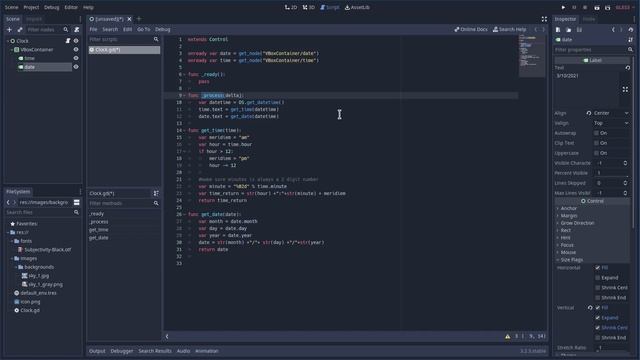Open the Valign dropdown
Screen dimensions: 640x360
coord(611,123)
